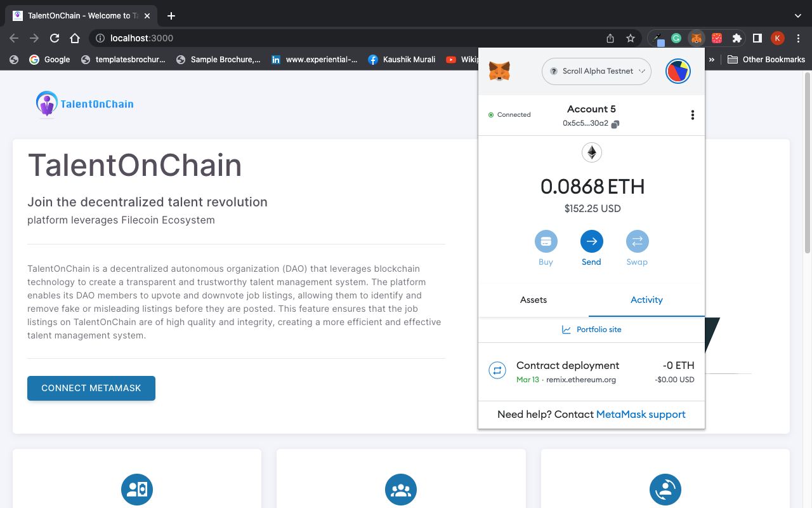812x508 pixels.
Task: Click the MetaMask extension icon in toolbar
Action: point(697,38)
